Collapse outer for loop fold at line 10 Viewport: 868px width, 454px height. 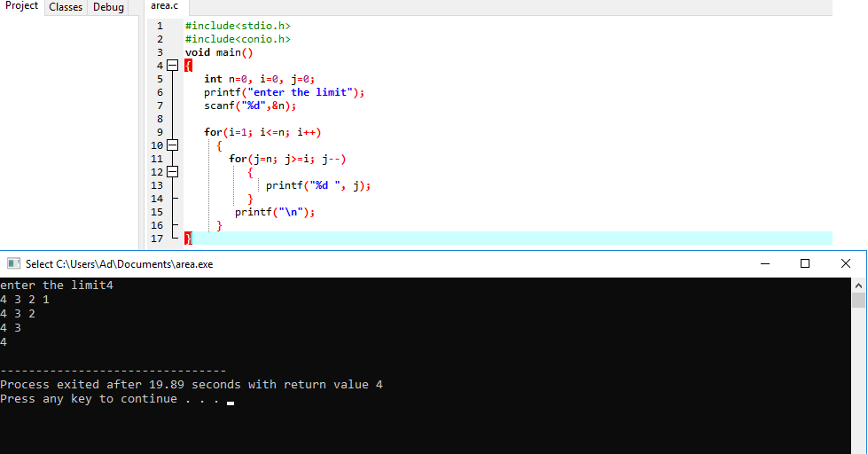click(173, 145)
